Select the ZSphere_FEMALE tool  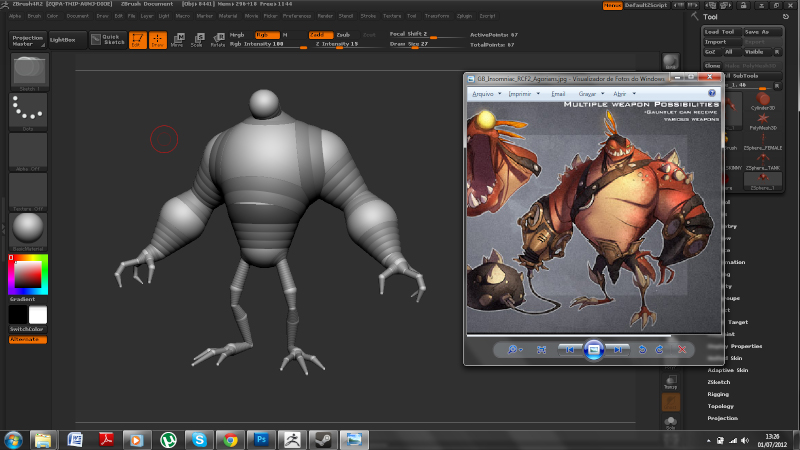pos(763,141)
